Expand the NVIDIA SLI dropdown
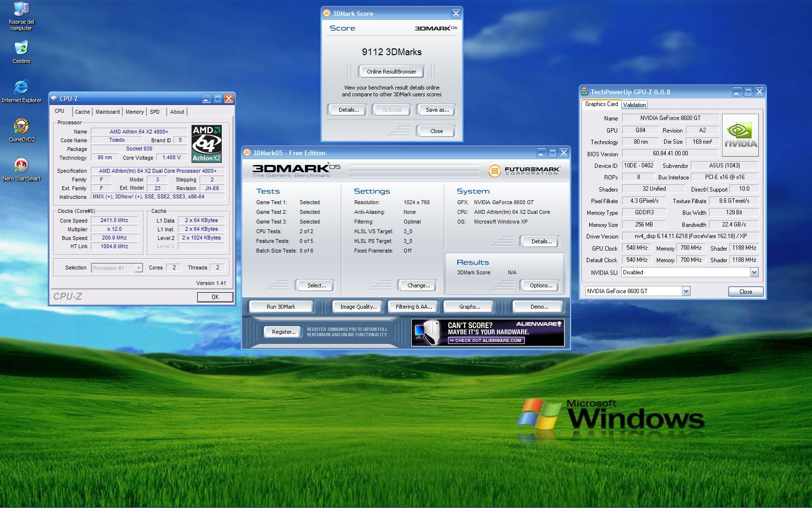The image size is (812, 508). pos(754,272)
